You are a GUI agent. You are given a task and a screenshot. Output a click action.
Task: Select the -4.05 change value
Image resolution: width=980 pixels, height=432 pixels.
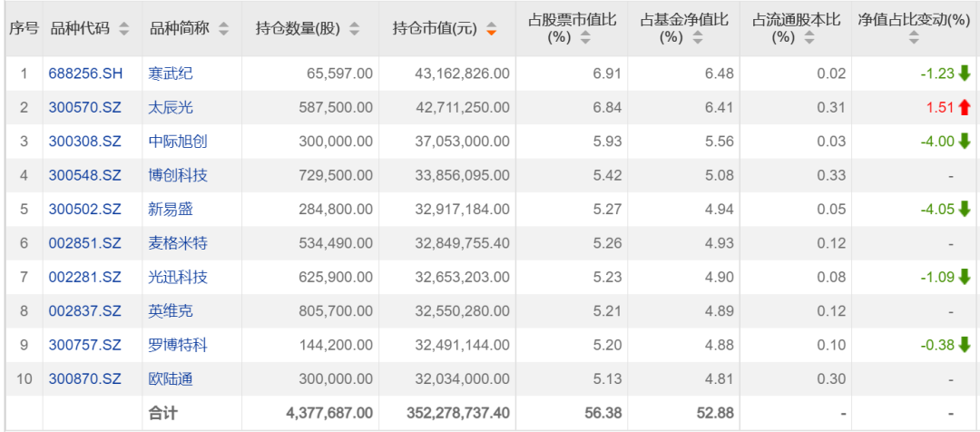click(x=937, y=210)
